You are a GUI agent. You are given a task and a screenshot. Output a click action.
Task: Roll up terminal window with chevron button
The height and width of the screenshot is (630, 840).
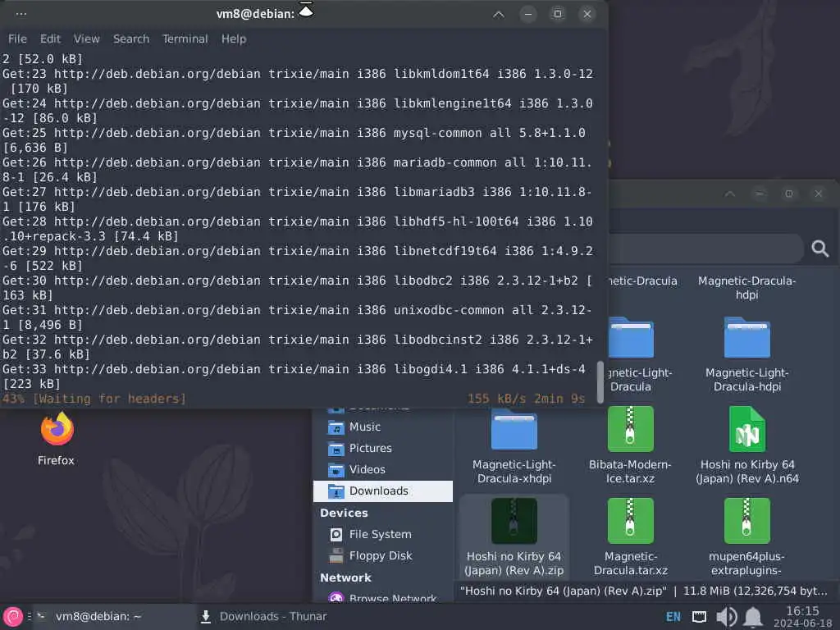click(498, 14)
